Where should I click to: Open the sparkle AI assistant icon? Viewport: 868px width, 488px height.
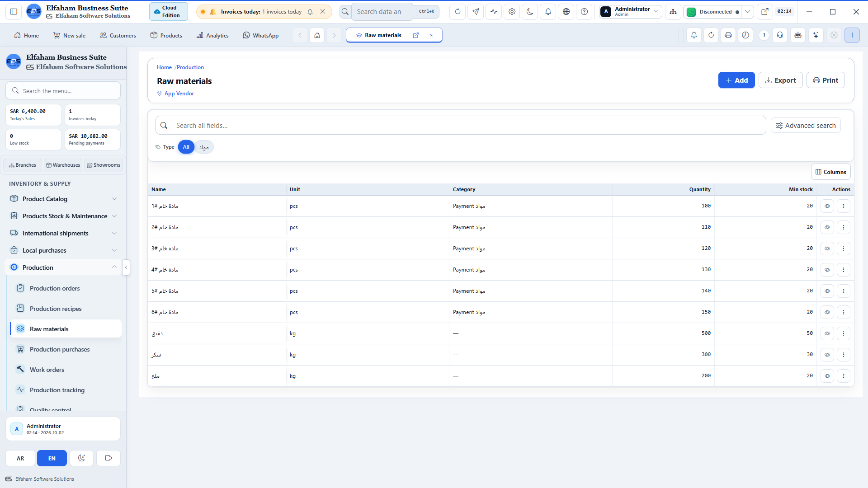[816, 35]
